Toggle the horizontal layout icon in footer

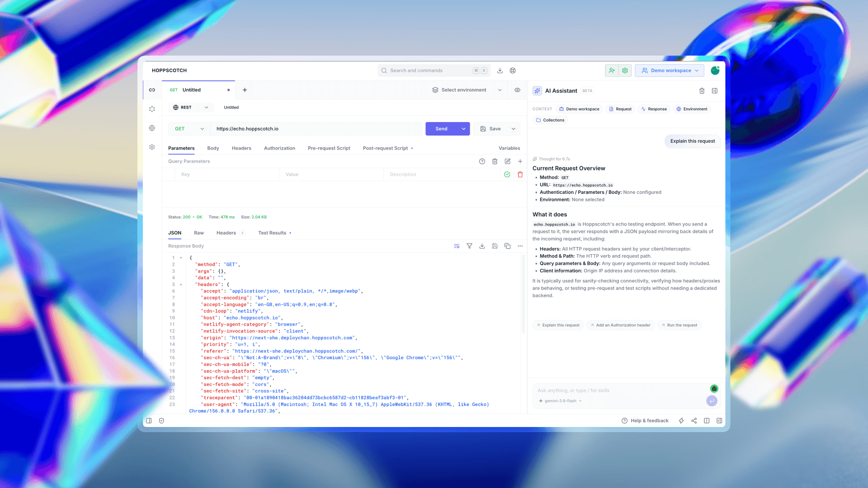707,421
